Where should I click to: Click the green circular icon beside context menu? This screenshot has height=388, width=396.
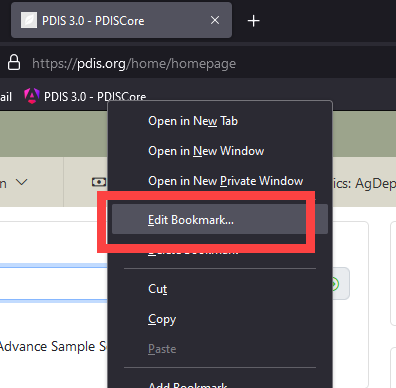335,284
